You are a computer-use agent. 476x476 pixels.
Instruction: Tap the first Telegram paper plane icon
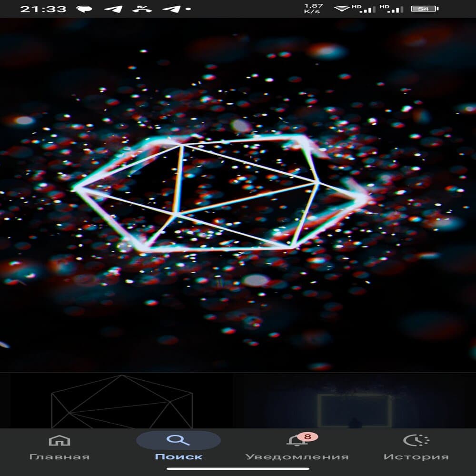112,9
